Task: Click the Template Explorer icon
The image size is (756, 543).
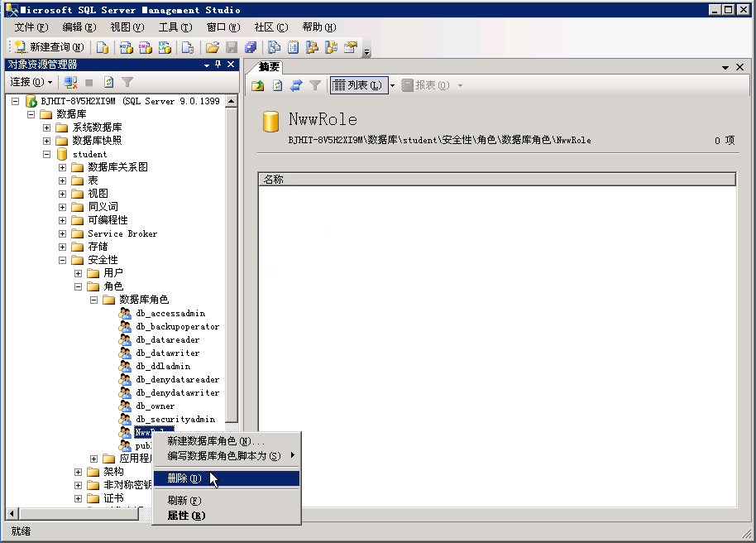Action: tap(331, 47)
